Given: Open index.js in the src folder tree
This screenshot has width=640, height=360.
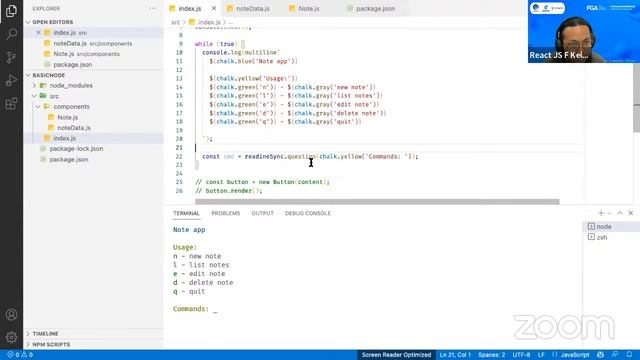Looking at the screenshot, I should click(64, 138).
